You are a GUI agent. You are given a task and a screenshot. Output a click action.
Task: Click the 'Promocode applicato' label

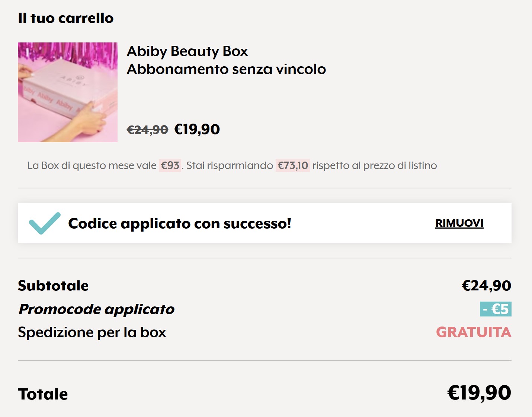pyautogui.click(x=97, y=309)
